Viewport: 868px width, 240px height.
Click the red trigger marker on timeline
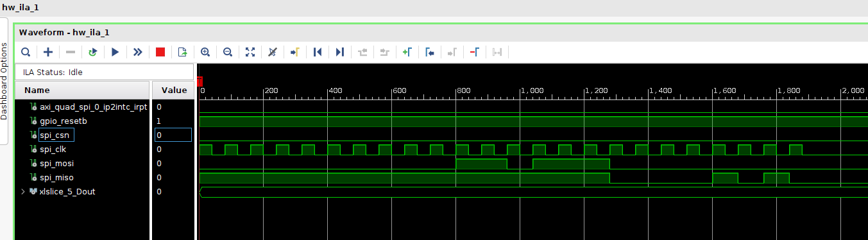[200, 81]
